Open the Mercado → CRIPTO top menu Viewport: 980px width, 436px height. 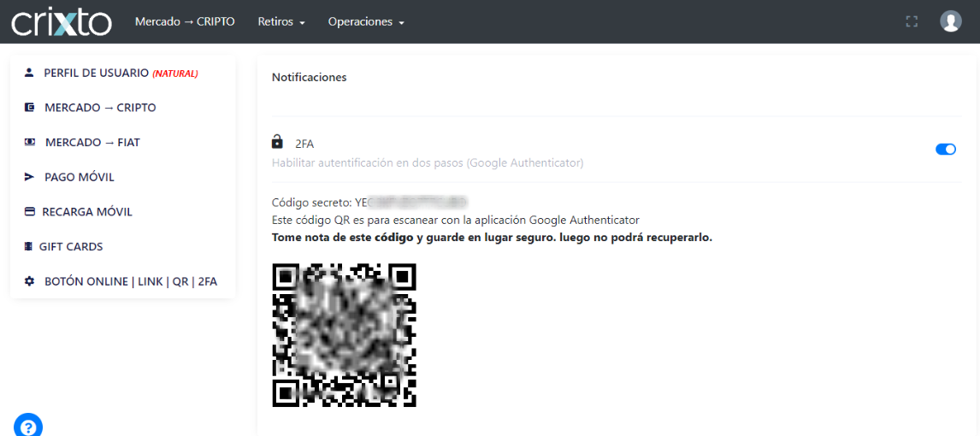185,22
